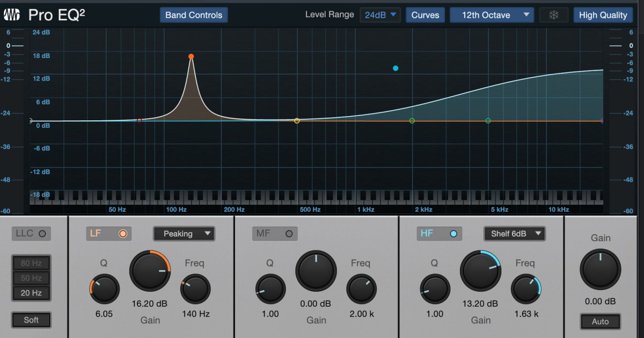The image size is (644, 338).
Task: Enable Auto gain button
Action: [600, 321]
